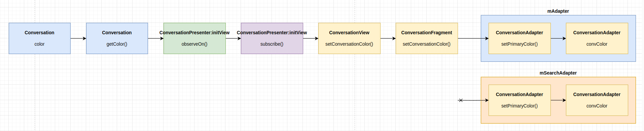Click the purple subscribe() node
The image size is (644, 131).
272,38
